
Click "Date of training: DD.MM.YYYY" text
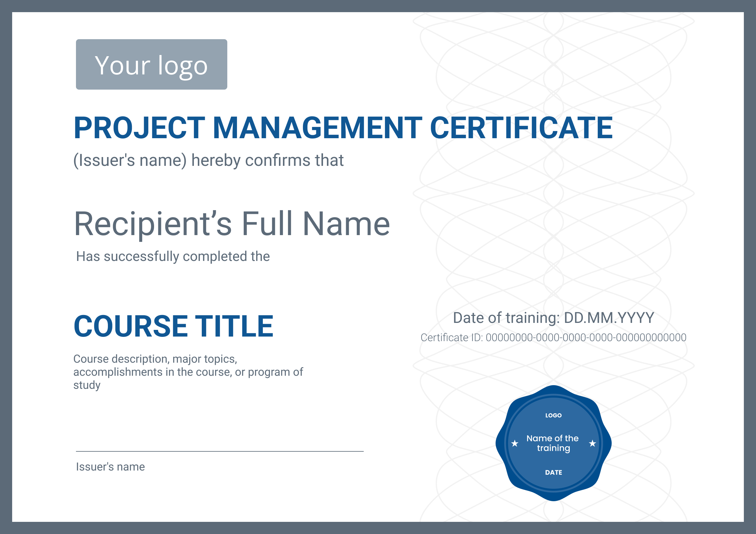(553, 318)
